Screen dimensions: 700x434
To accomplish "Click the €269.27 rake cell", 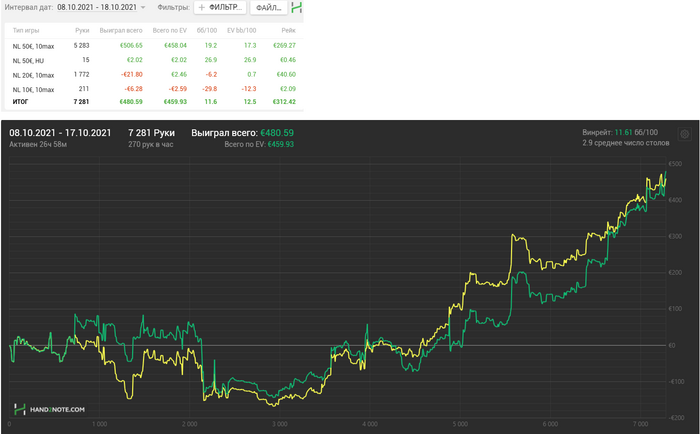I will point(284,46).
